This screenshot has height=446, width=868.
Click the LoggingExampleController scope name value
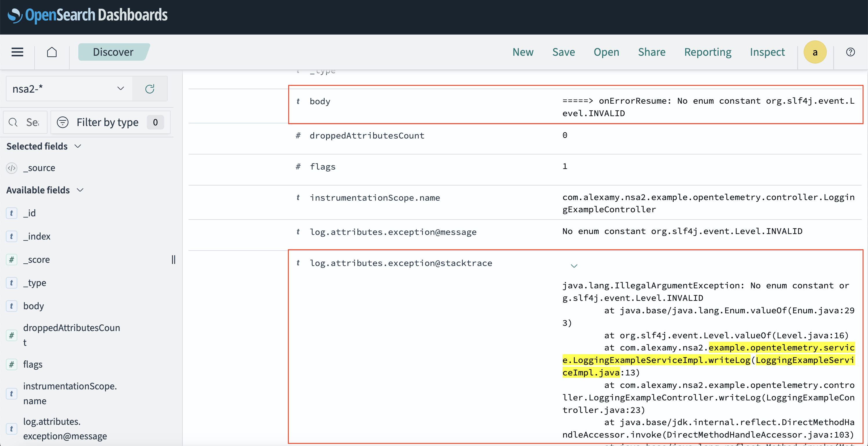(x=708, y=204)
